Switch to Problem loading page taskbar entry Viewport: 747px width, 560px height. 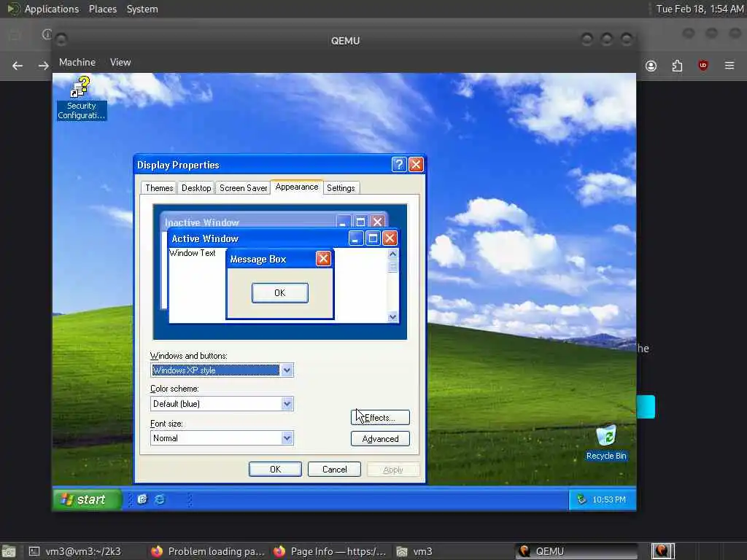coord(208,551)
